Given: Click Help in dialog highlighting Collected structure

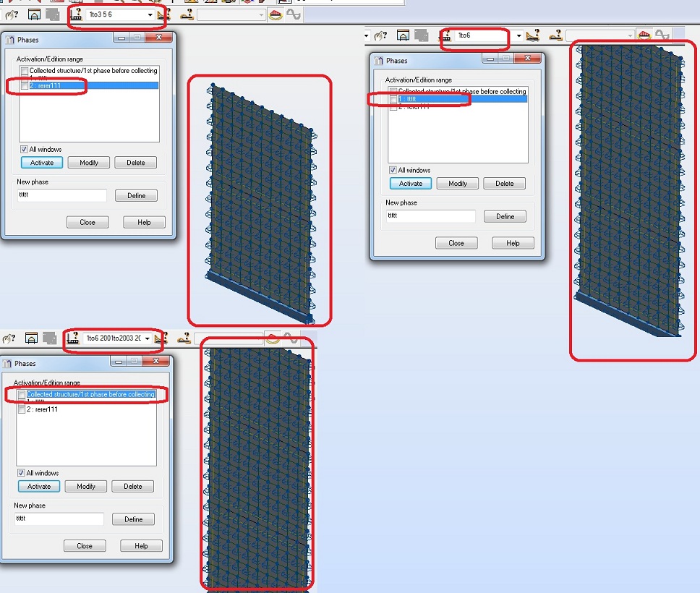Looking at the screenshot, I should point(141,546).
